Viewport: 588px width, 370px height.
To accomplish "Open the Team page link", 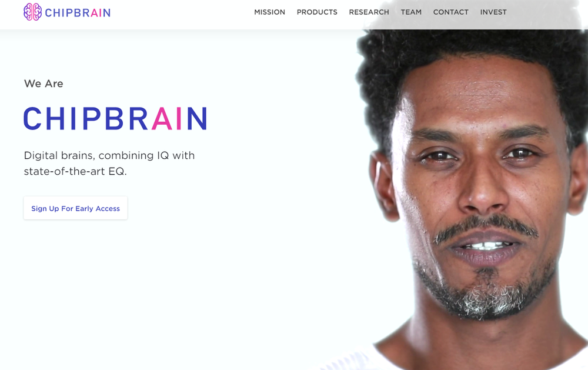I will (411, 12).
